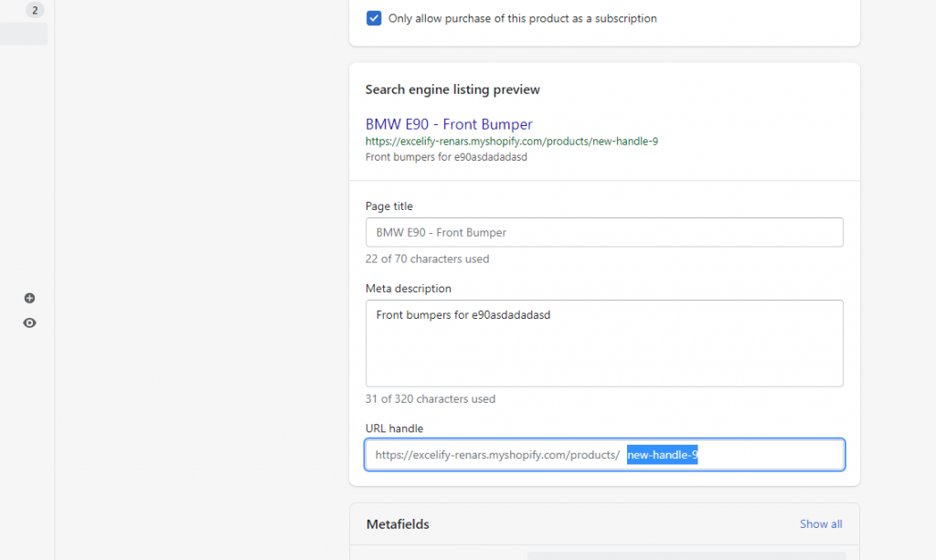Focus the Page title input field
936x560 pixels.
pos(603,232)
